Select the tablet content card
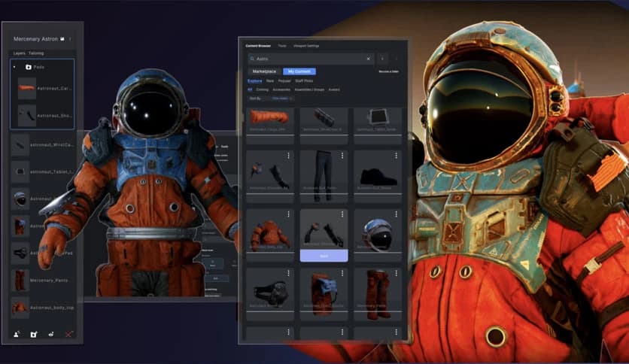 (x=378, y=126)
